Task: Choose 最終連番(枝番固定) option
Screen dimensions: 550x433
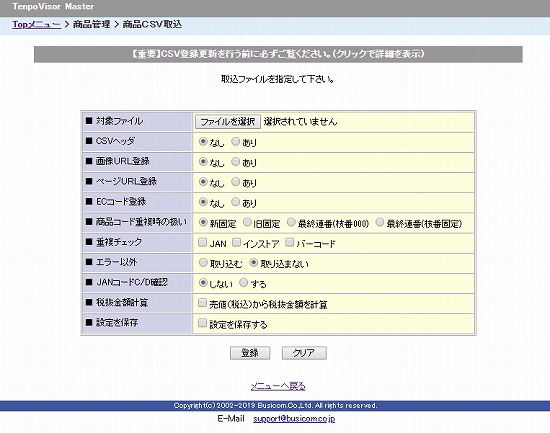Action: click(x=380, y=222)
